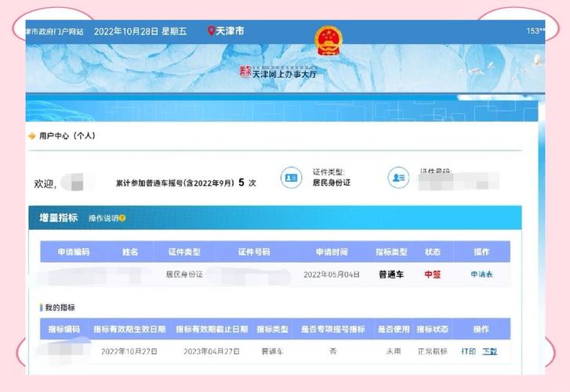The width and height of the screenshot is (570, 392).
Task: Click the person icon beside 证件号码
Action: (398, 178)
